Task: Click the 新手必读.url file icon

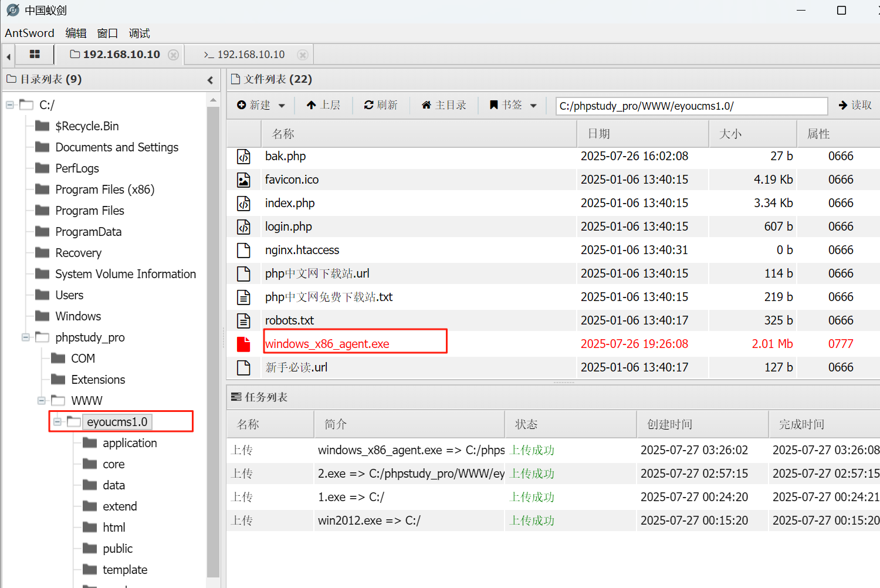Action: (243, 367)
